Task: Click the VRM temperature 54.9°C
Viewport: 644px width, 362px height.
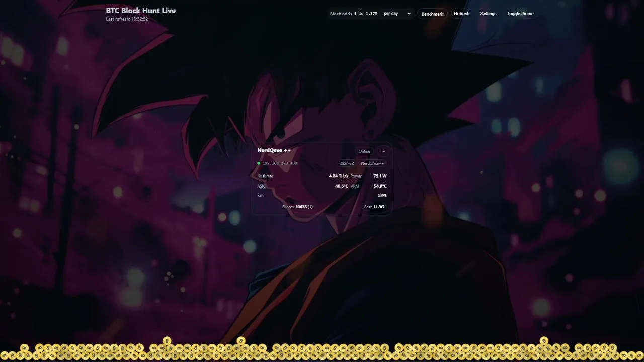Action: (x=380, y=186)
